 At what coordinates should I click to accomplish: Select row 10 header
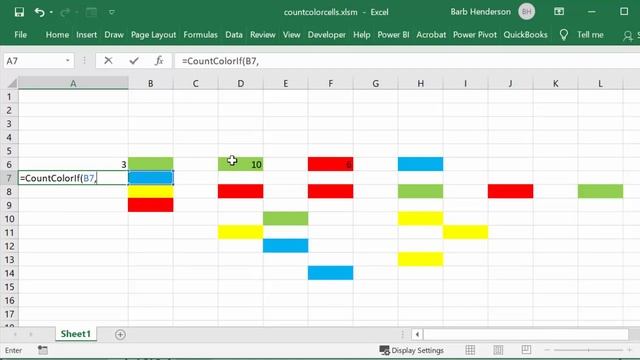[x=9, y=219]
